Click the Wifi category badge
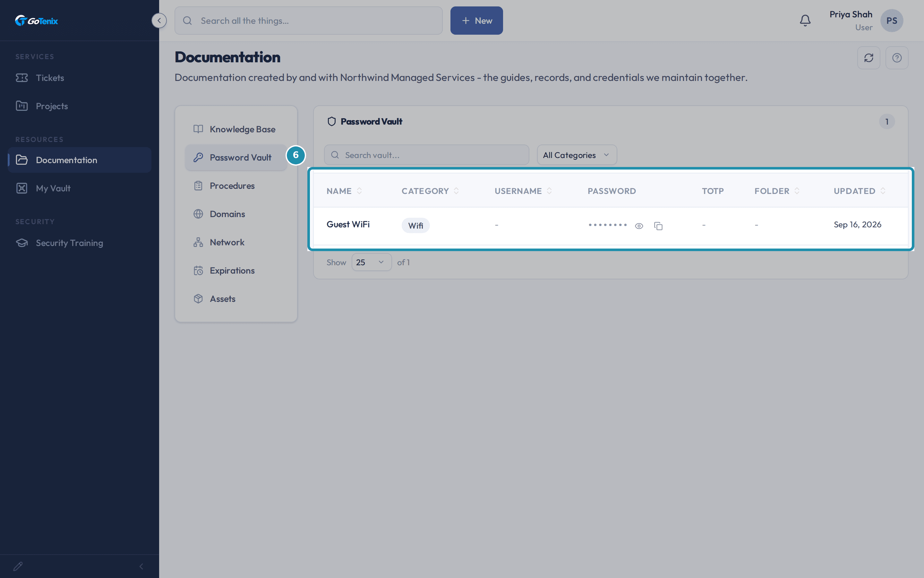Screen dimensions: 924x578 (415, 225)
